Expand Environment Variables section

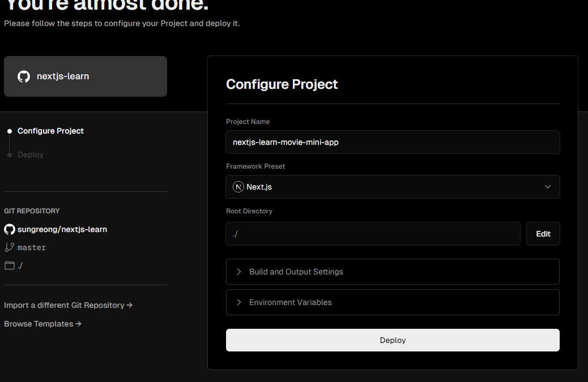[393, 302]
